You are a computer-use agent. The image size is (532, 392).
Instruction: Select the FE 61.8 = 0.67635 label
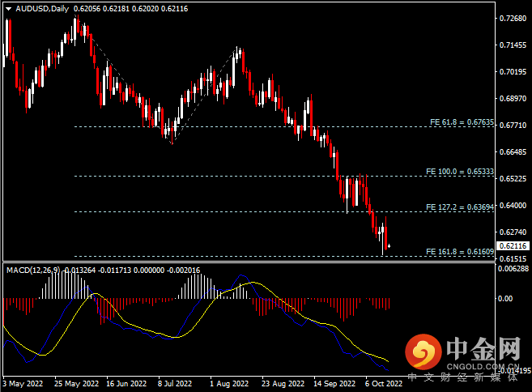click(462, 122)
